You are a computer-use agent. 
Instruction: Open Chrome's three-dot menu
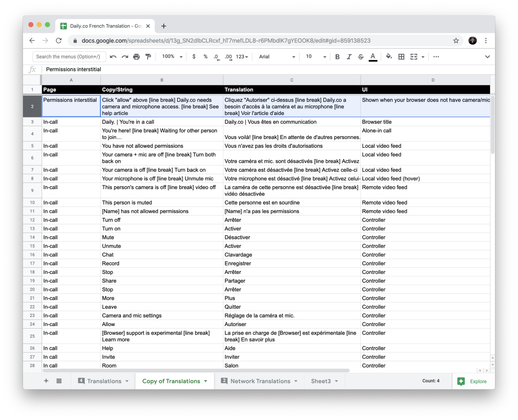tap(486, 40)
